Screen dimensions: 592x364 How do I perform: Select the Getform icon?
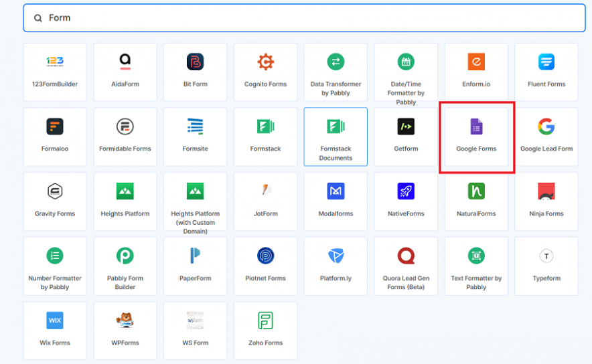(406, 126)
